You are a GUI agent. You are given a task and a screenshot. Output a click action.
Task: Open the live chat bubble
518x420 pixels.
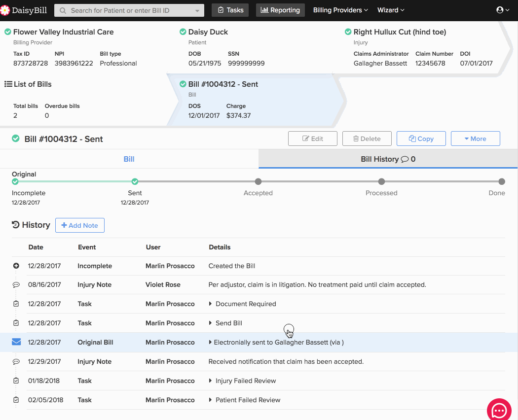499,411
